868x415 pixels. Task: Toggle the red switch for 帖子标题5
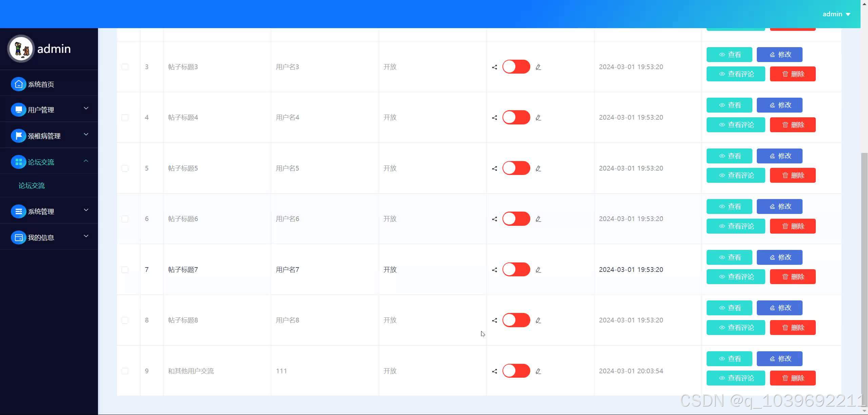pos(516,168)
